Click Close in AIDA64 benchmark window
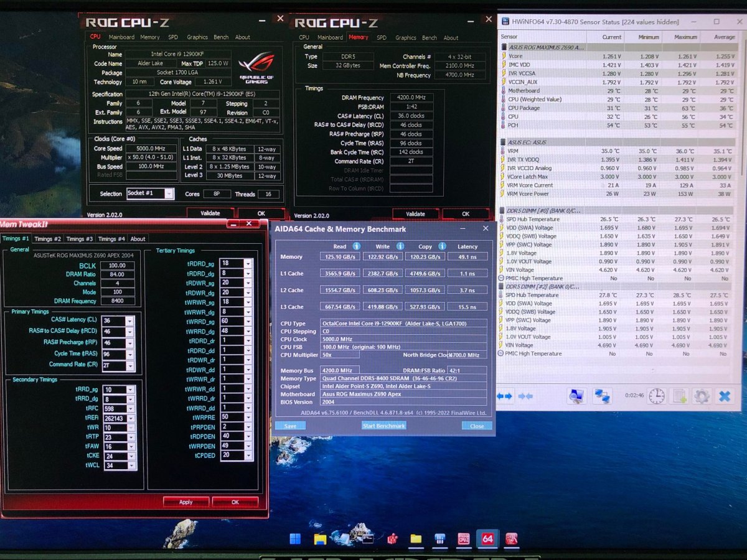Image resolution: width=747 pixels, height=560 pixels. pos(477,426)
